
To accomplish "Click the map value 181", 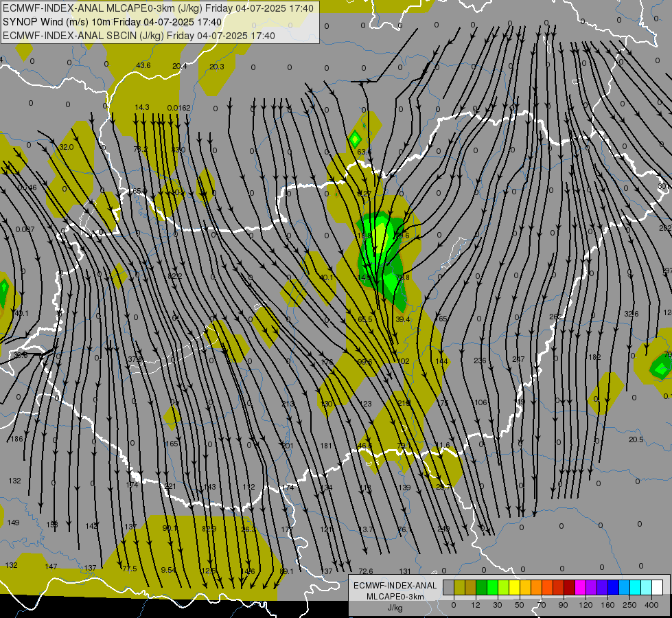I will 326,446.
